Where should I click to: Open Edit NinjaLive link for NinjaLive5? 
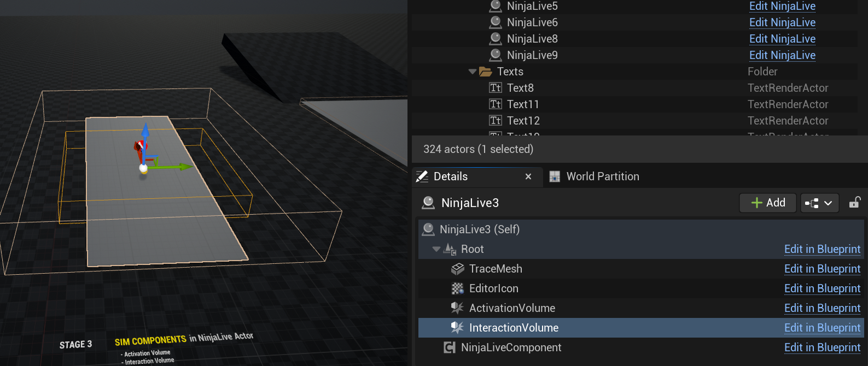[x=782, y=6]
